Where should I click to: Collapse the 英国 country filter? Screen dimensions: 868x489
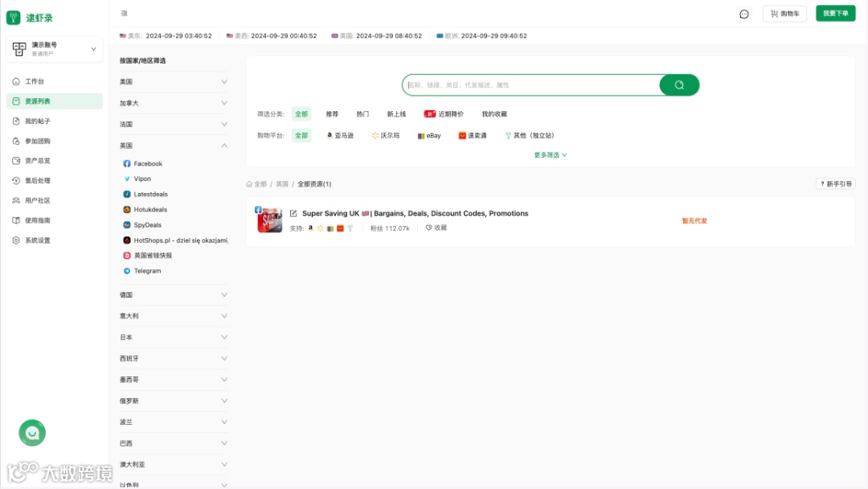(x=174, y=146)
